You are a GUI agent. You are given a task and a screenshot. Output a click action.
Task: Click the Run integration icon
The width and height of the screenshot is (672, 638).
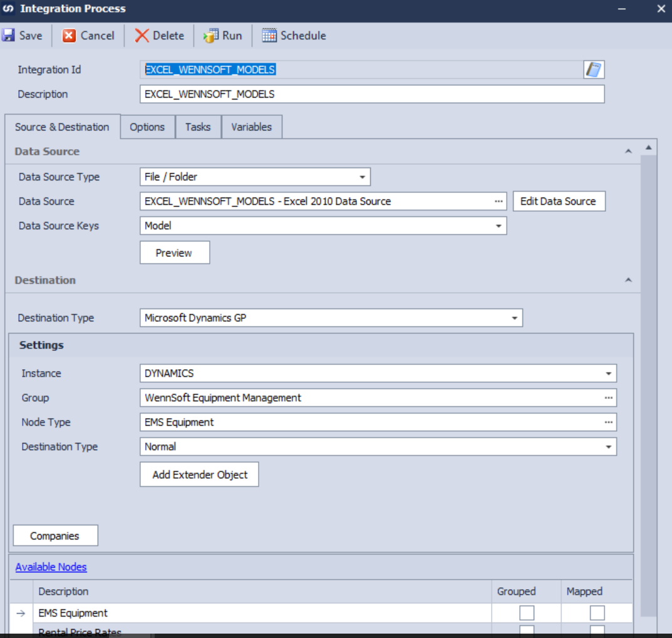point(211,35)
